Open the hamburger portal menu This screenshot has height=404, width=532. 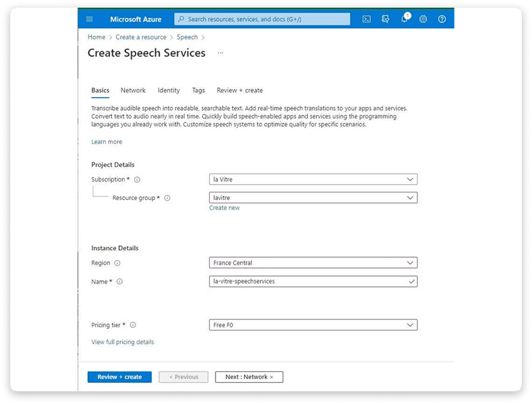90,19
